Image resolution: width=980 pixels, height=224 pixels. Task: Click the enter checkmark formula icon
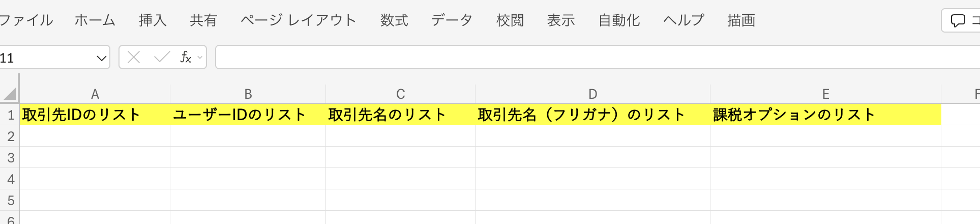click(162, 58)
